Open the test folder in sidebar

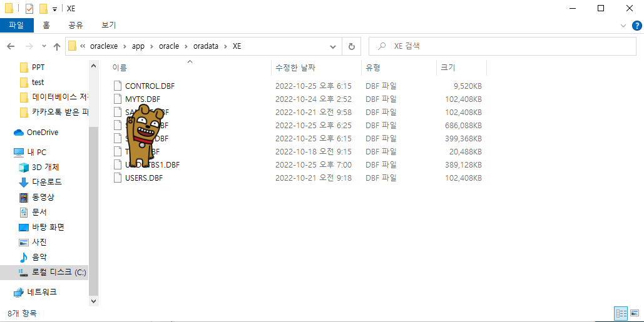38,83
